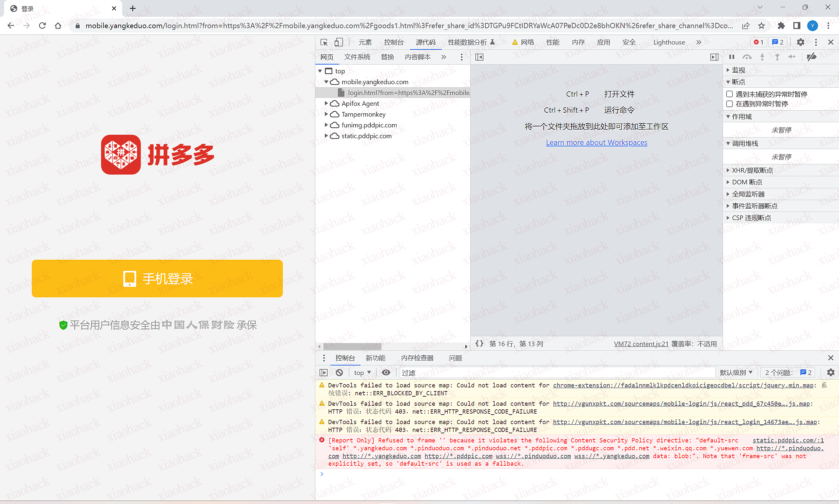The width and height of the screenshot is (839, 504).
Task: Clear console with the block icon
Action: coord(339,373)
